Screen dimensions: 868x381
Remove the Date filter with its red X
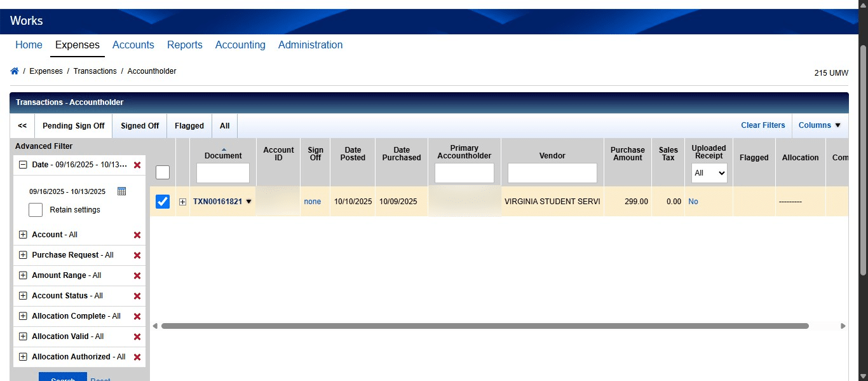(137, 165)
